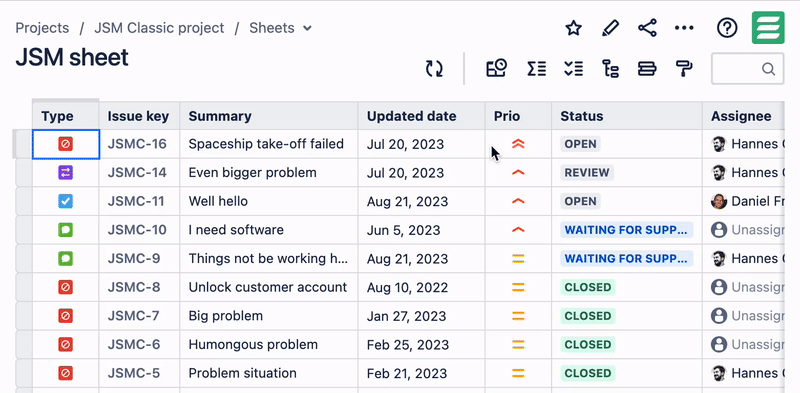This screenshot has height=393, width=800.
Task: Star this JSM sheet as favorite
Action: 573,28
